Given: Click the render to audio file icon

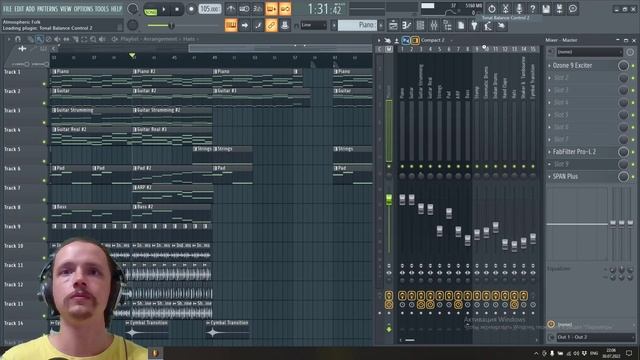Looking at the screenshot, I should tap(560, 9).
